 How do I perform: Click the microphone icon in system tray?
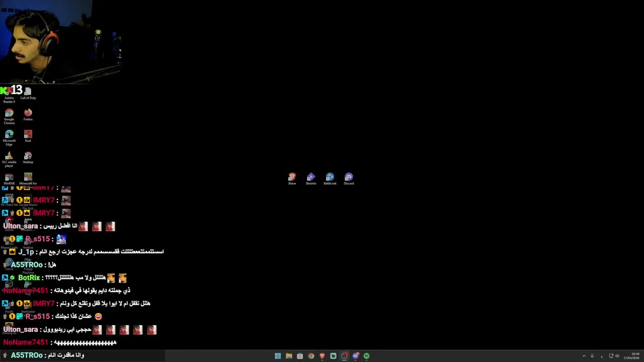click(x=592, y=356)
